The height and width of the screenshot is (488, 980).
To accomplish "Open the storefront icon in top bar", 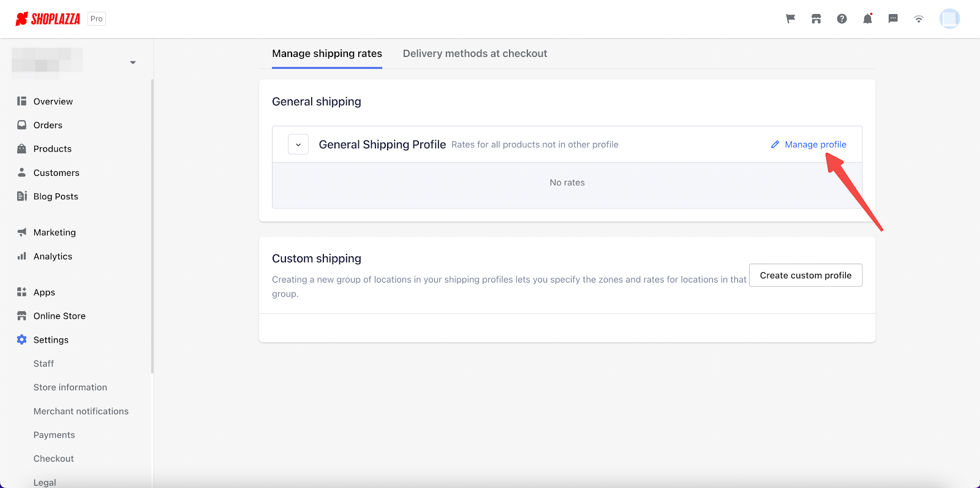I will pyautogui.click(x=816, y=19).
